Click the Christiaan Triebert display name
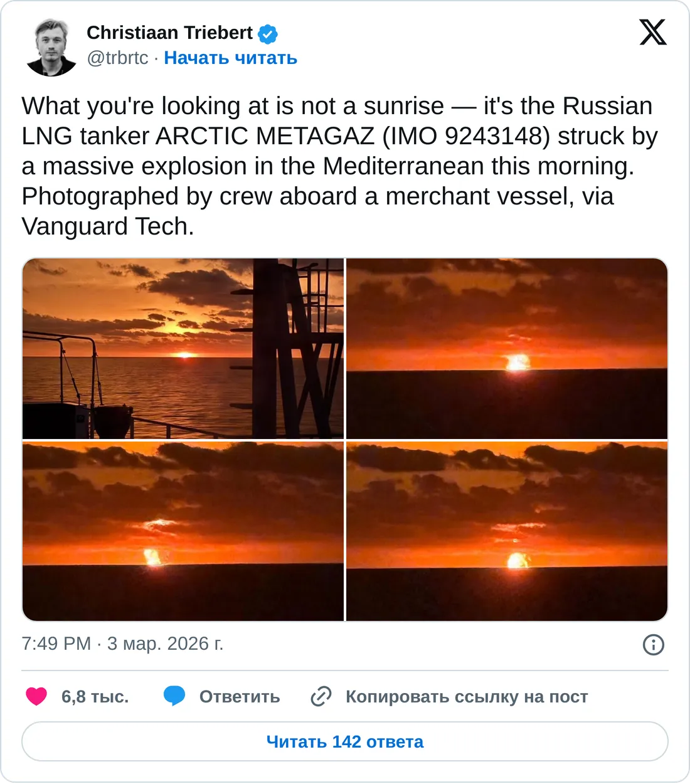 coord(169,33)
